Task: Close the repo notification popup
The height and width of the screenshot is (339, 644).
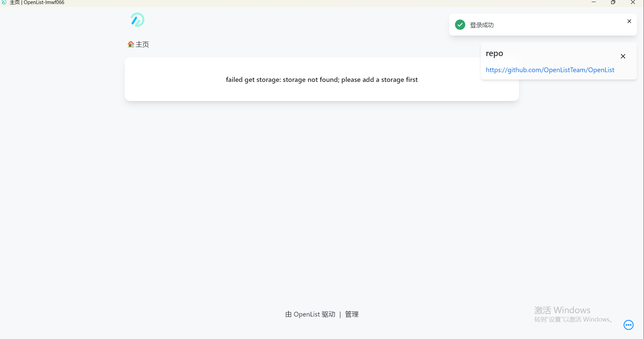Action: (x=623, y=56)
